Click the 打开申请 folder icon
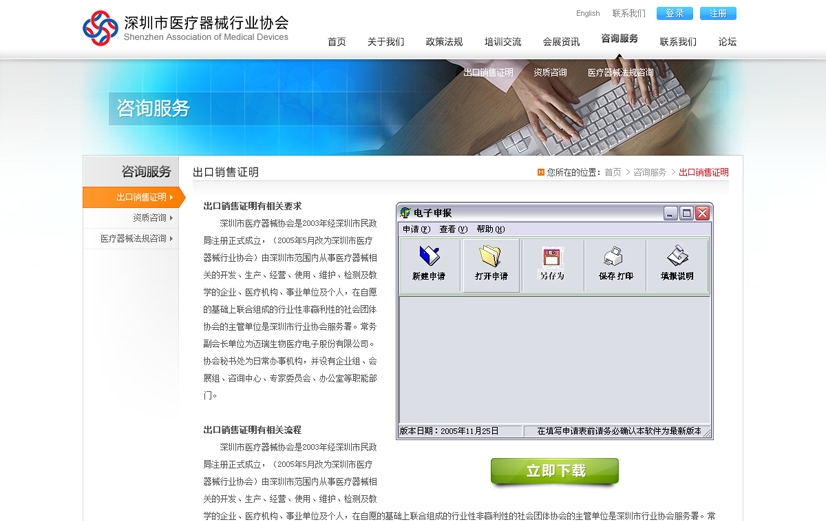Screen dimensions: 826x521 pos(490,257)
